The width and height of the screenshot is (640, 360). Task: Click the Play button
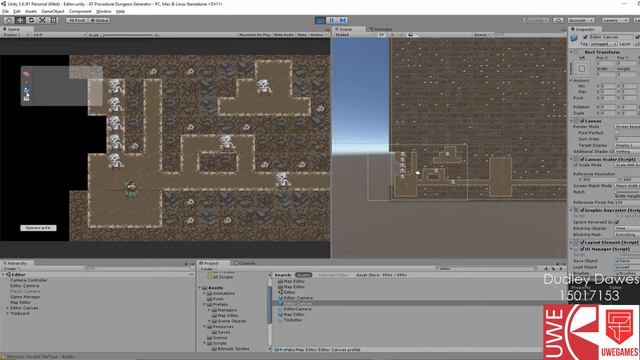click(320, 20)
